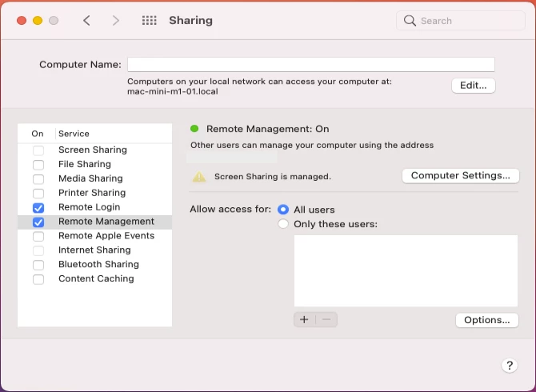536x392 pixels.
Task: Click the 'Remote Management: On' status text
Action: tap(268, 129)
